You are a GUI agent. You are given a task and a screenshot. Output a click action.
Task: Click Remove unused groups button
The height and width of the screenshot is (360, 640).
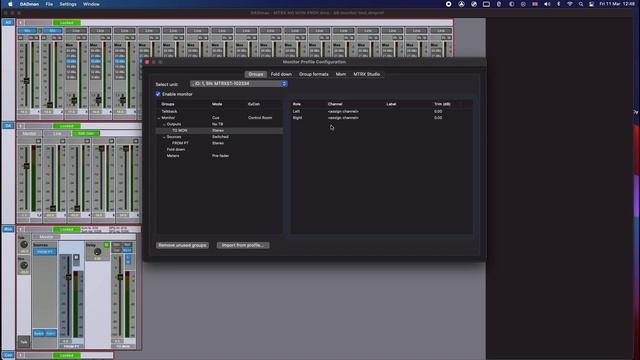182,245
